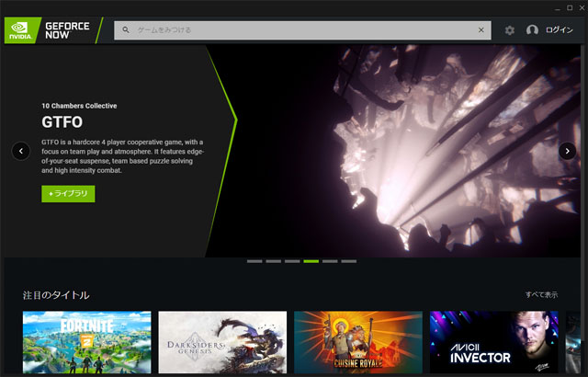588x377 pixels.
Task: Click the GeForce NOW logo text
Action: (x=67, y=30)
